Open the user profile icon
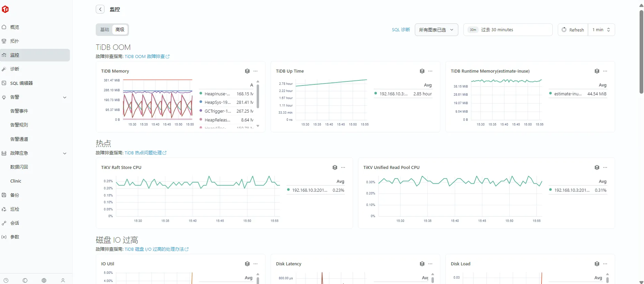644x284 pixels. point(63,280)
